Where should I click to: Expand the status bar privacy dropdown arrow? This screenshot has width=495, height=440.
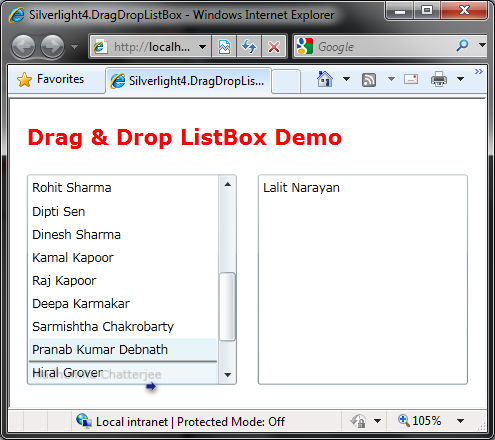pyautogui.click(x=377, y=421)
